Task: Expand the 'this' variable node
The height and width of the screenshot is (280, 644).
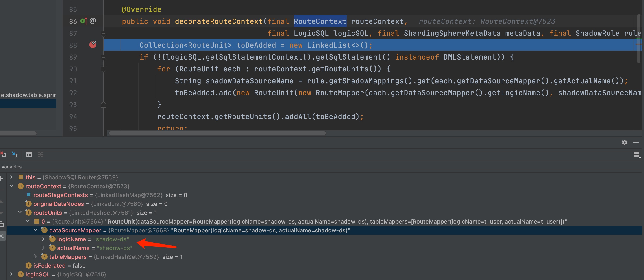Action: 11,177
